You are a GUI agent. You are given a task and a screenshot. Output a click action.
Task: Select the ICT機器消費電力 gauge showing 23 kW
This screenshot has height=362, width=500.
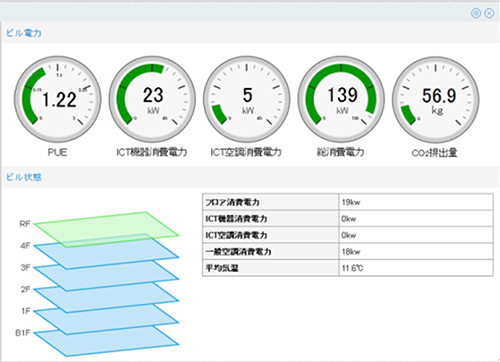click(x=152, y=99)
